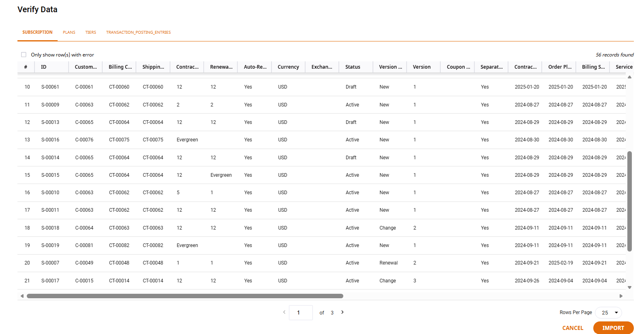Click the 'Renewa...' column header
The image size is (644, 334).
pos(221,67)
